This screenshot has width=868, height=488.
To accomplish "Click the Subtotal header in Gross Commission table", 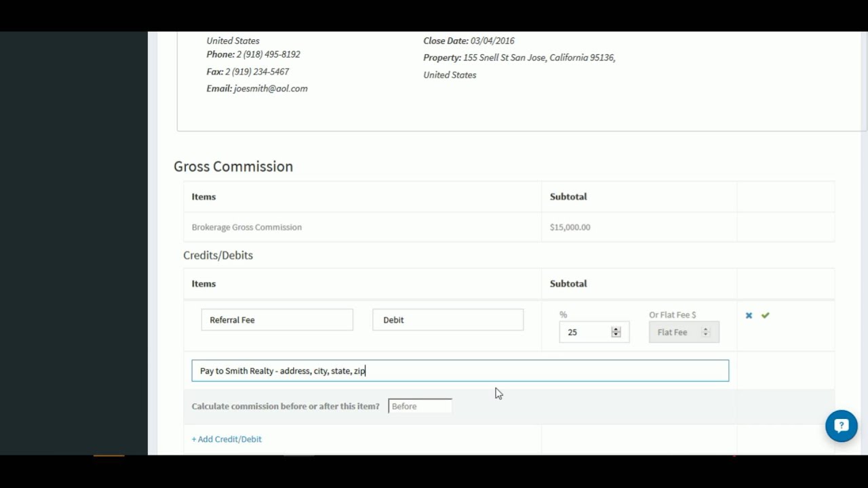I will [568, 197].
